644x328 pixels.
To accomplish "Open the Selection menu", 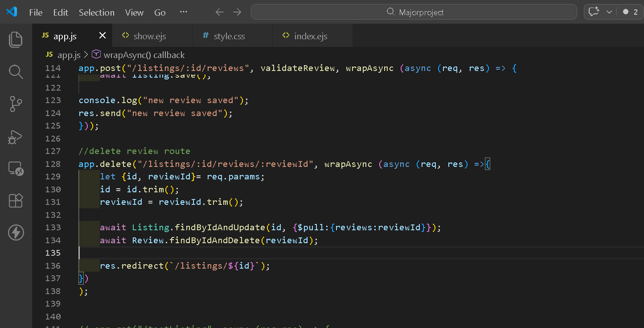I will click(x=96, y=12).
